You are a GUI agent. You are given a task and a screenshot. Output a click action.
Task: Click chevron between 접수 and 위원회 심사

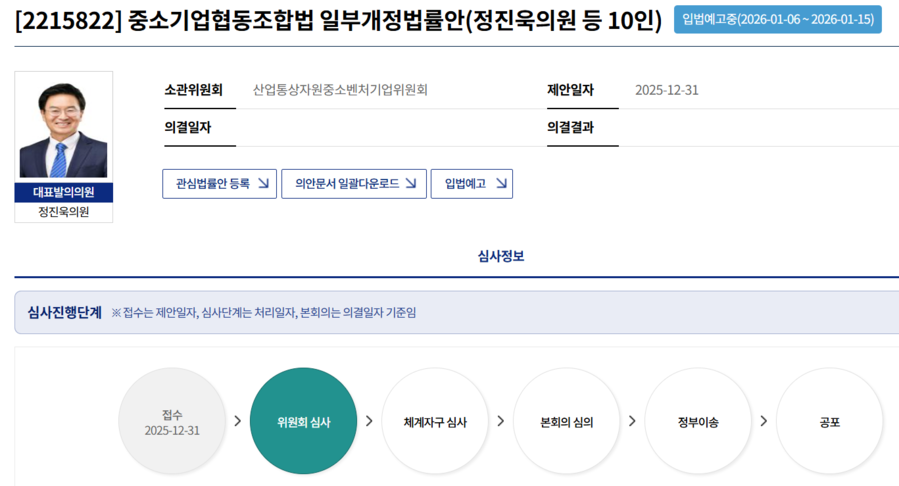click(x=237, y=421)
